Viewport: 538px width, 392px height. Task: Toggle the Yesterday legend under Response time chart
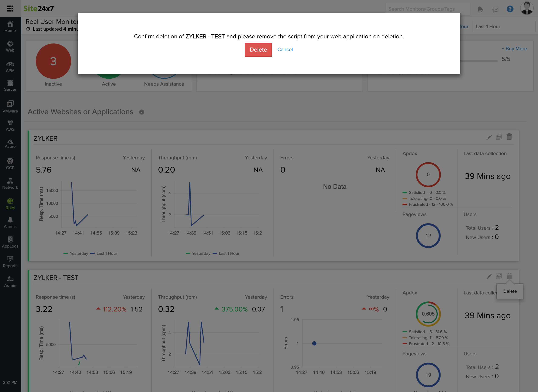tap(79, 253)
